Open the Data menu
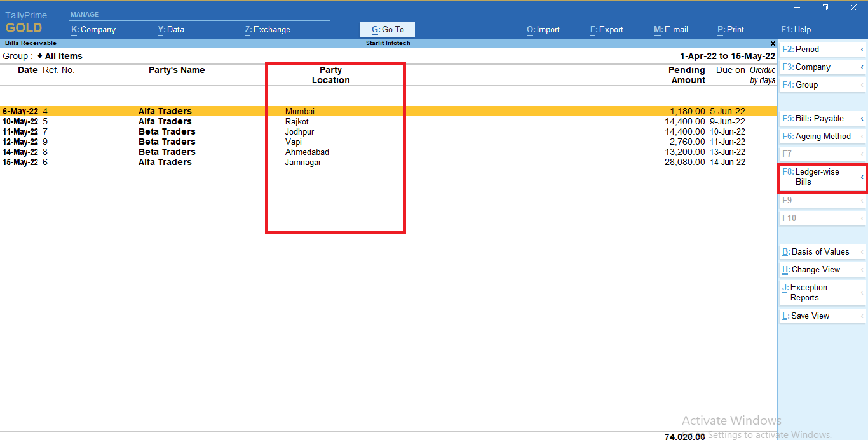This screenshot has height=440, width=868. click(x=171, y=29)
